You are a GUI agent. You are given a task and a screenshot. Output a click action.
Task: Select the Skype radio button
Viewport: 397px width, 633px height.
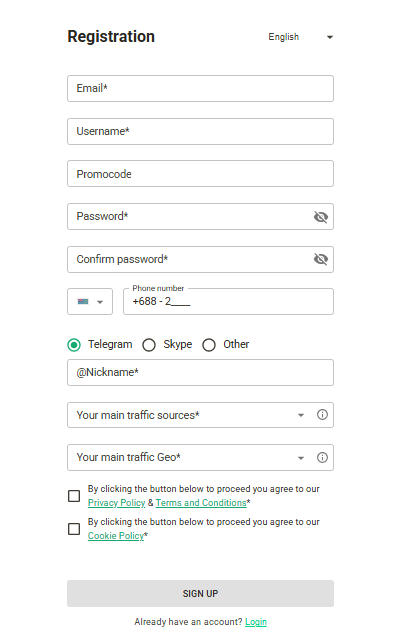149,345
